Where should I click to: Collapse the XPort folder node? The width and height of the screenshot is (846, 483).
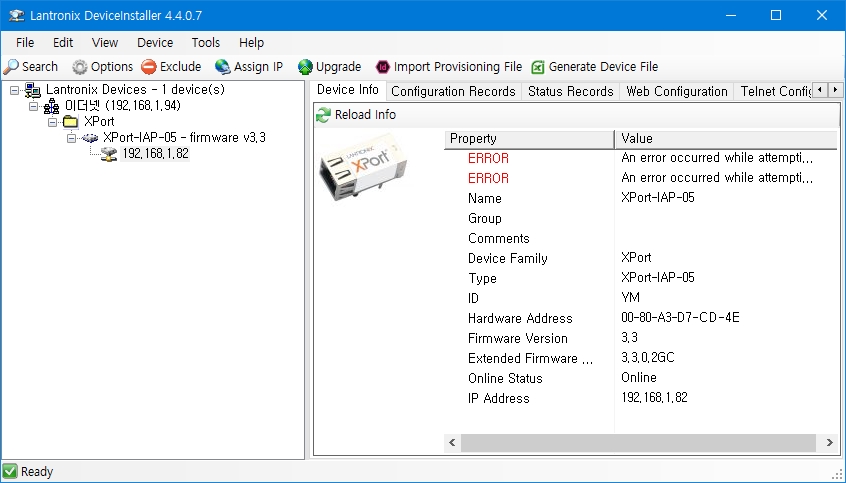point(52,122)
